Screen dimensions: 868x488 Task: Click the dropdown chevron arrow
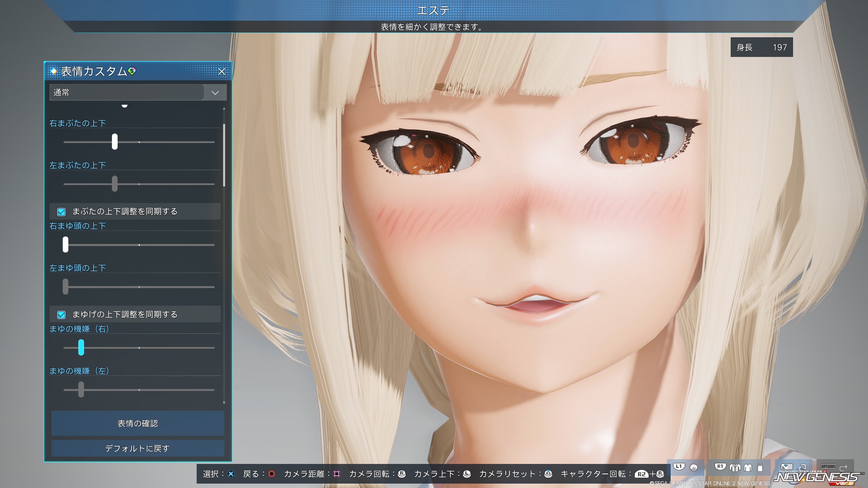click(x=215, y=93)
